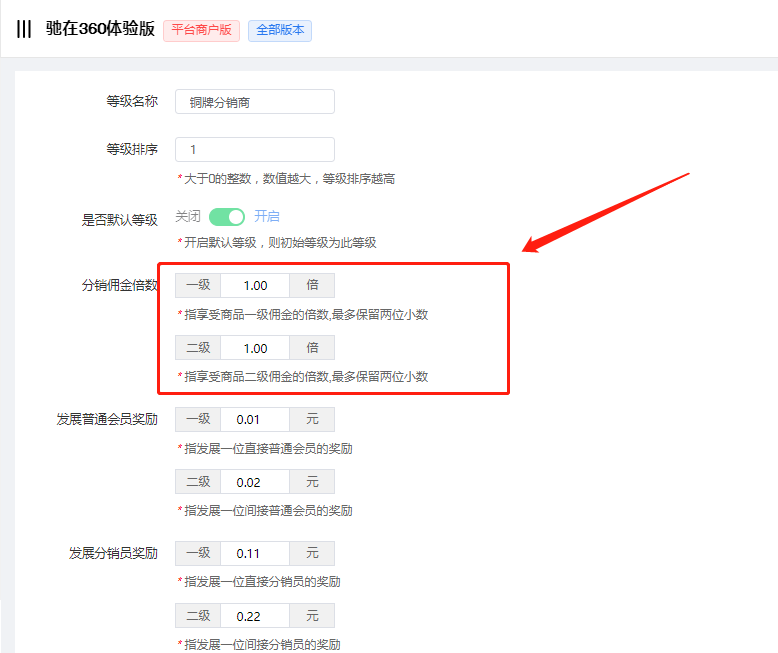The image size is (778, 653).
Task: Click the 元 suffix beside 0.11
Action: [x=312, y=553]
